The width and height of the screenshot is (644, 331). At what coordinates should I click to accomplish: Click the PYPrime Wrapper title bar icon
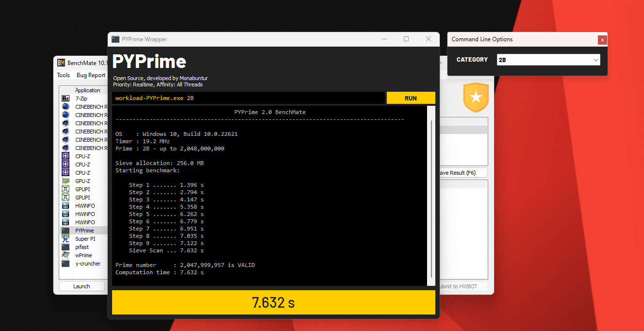(x=116, y=39)
